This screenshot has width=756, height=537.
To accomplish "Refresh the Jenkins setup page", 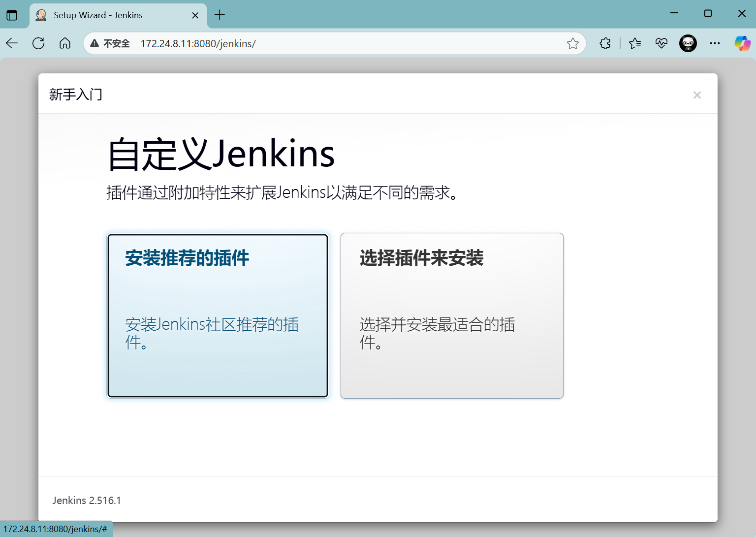I will (x=38, y=43).
